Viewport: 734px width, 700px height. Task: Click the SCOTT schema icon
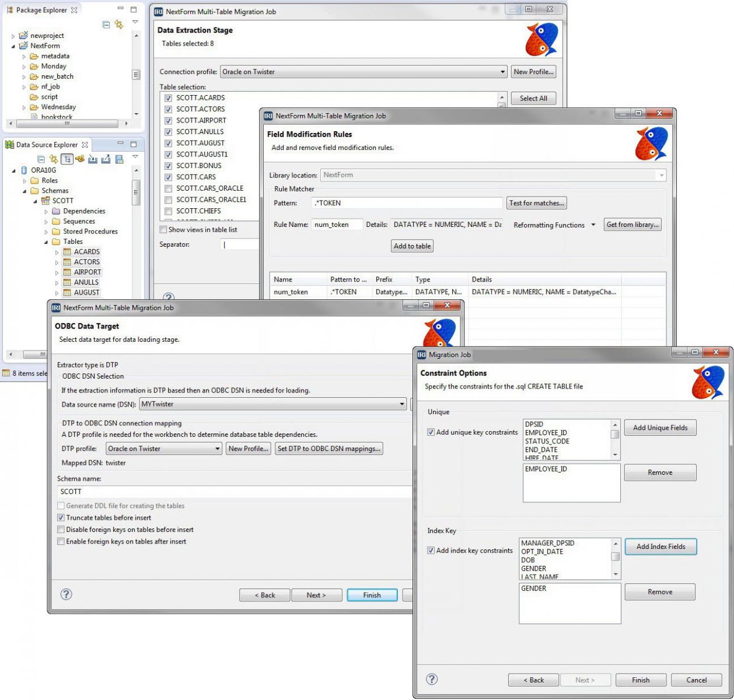click(46, 201)
